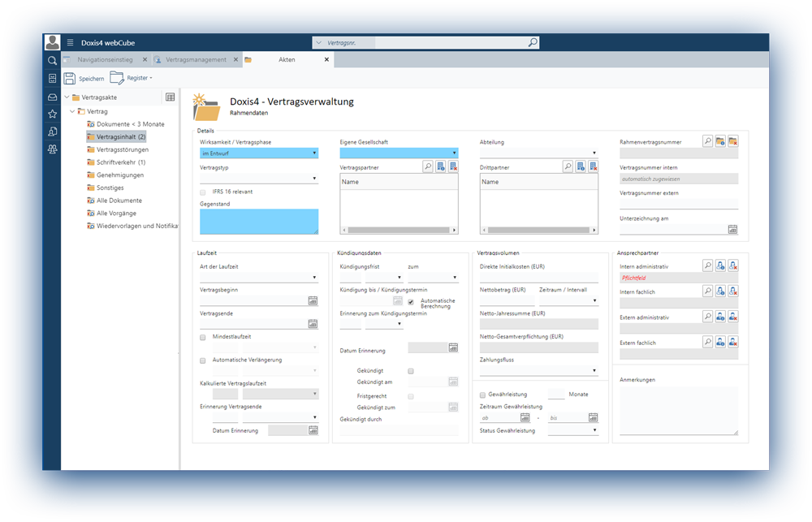Toggle IFRS 16 relevant checkbox
Screen dimensions: 812x522
point(203,192)
